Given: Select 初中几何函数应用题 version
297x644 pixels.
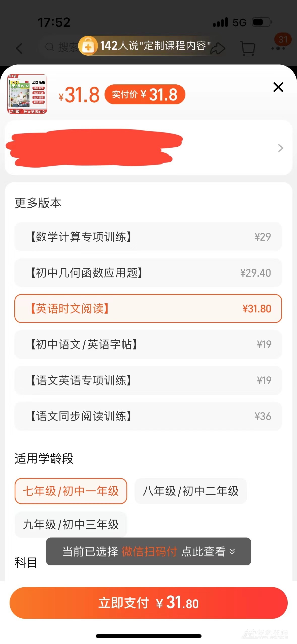Looking at the screenshot, I should (148, 273).
